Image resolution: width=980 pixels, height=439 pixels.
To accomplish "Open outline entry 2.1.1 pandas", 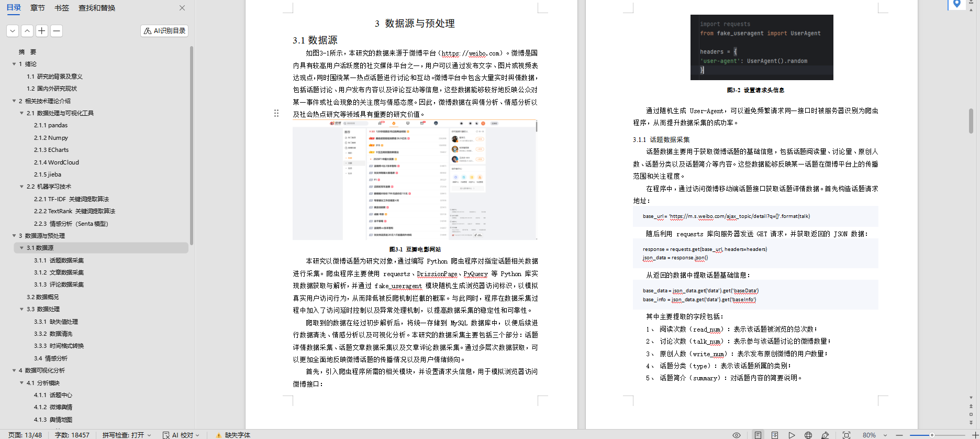I will (x=50, y=125).
